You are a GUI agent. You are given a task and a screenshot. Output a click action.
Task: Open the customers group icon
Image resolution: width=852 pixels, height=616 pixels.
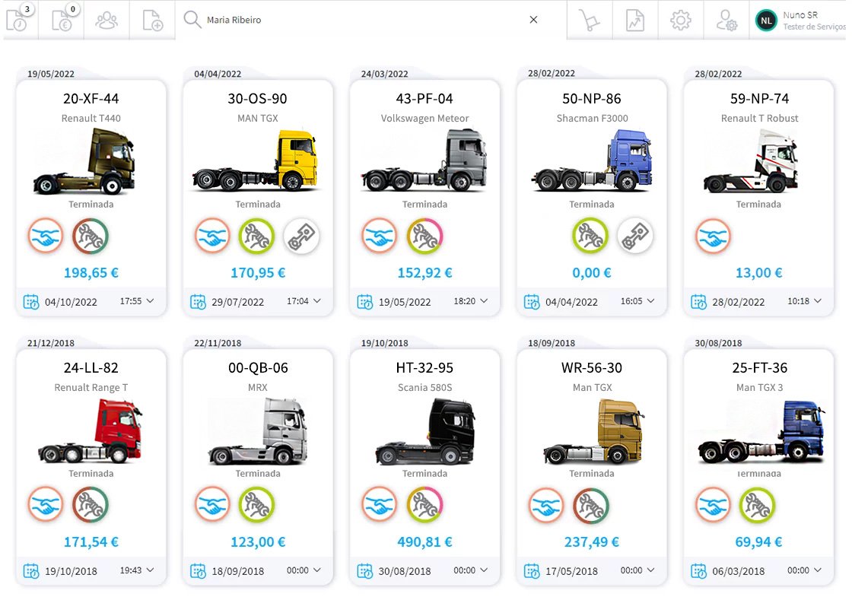[106, 20]
